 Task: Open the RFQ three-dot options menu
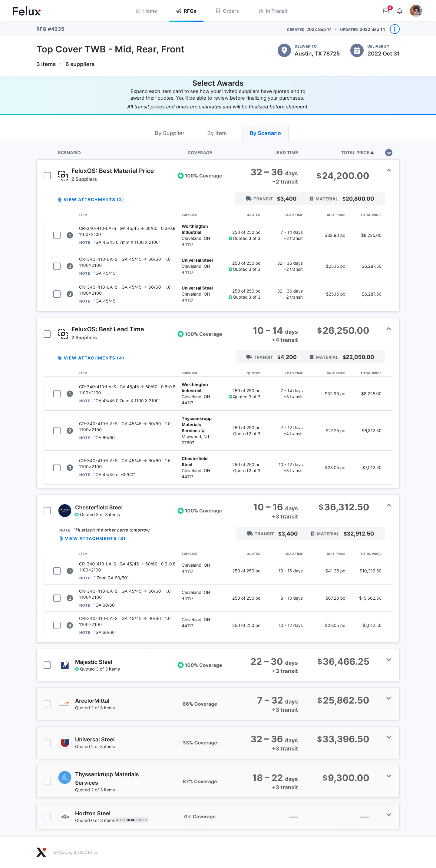pyautogui.click(x=395, y=29)
